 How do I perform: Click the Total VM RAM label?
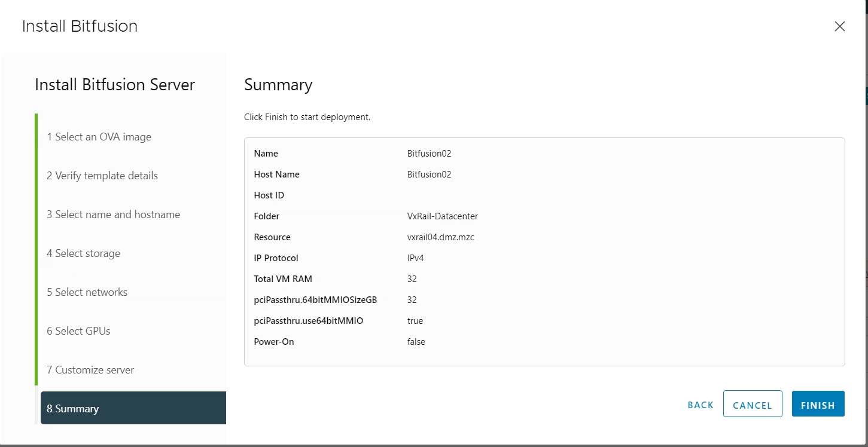tap(283, 279)
